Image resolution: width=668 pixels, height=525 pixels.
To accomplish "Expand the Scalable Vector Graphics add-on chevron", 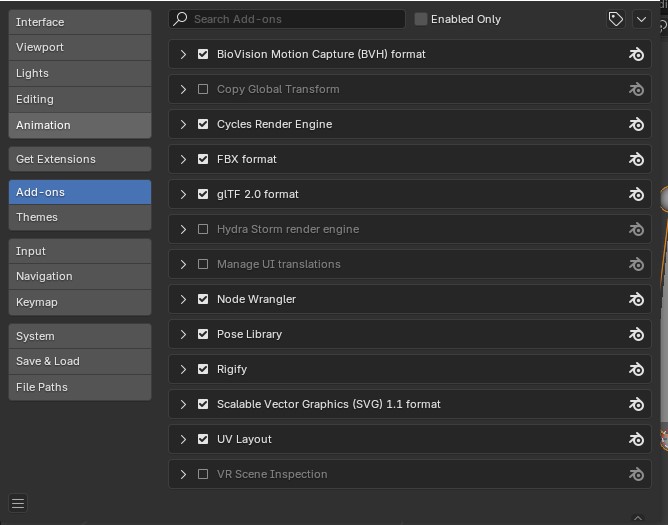I will (x=183, y=404).
